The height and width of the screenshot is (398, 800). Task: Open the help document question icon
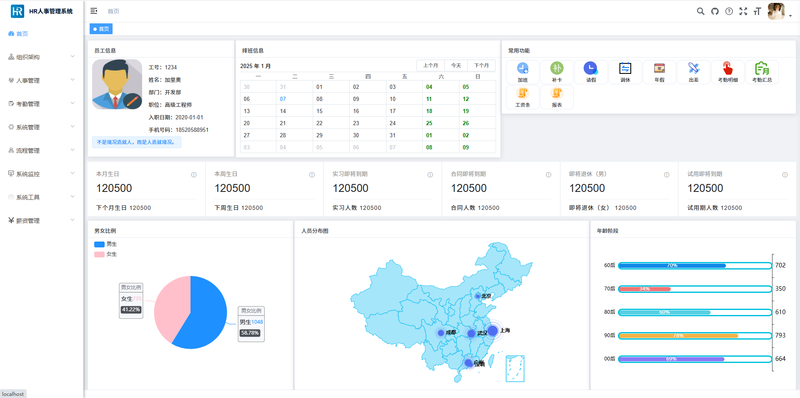[x=729, y=11]
